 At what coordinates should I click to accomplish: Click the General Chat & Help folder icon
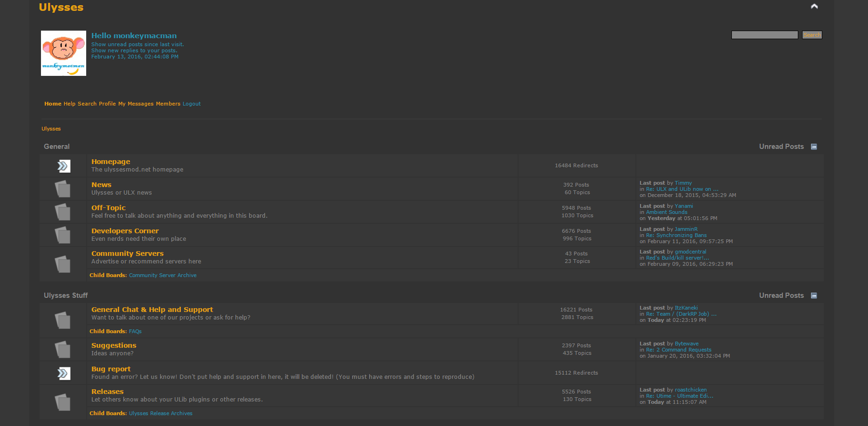[63, 320]
